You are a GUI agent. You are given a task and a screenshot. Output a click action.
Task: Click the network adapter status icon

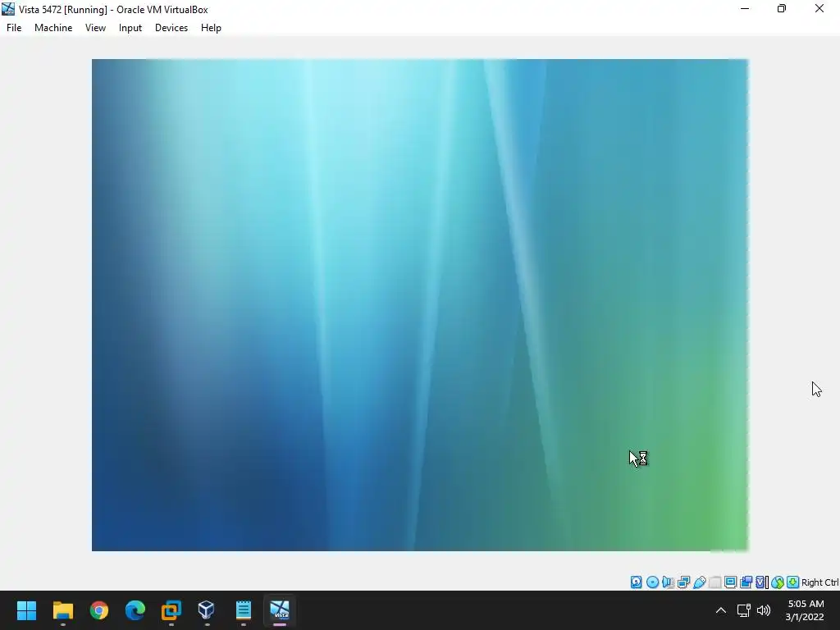point(683,582)
